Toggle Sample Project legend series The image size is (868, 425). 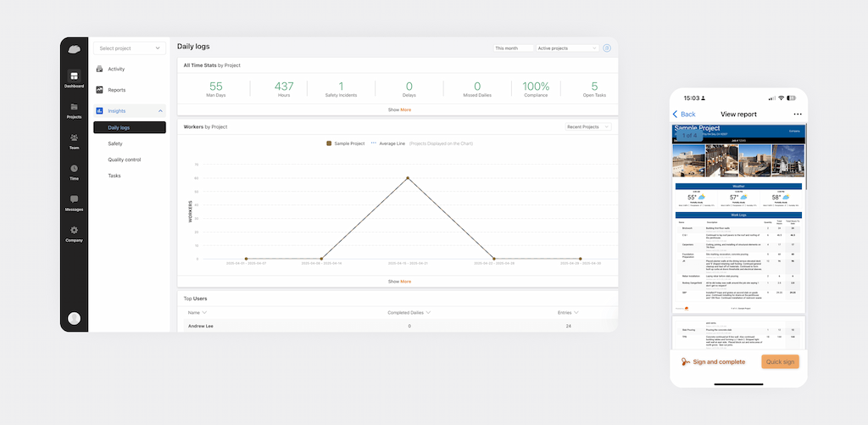[346, 143]
